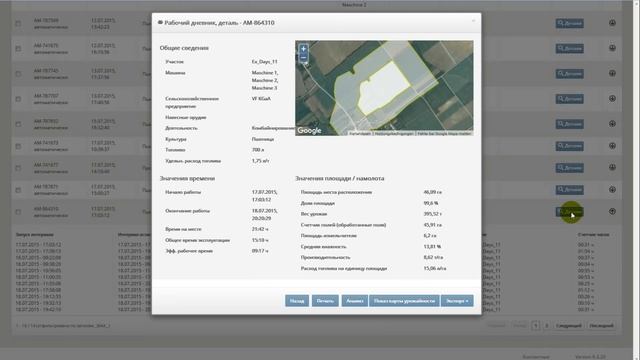The image size is (640, 360).
Task: Open details button in row AM-741875
Action: (x=569, y=49)
